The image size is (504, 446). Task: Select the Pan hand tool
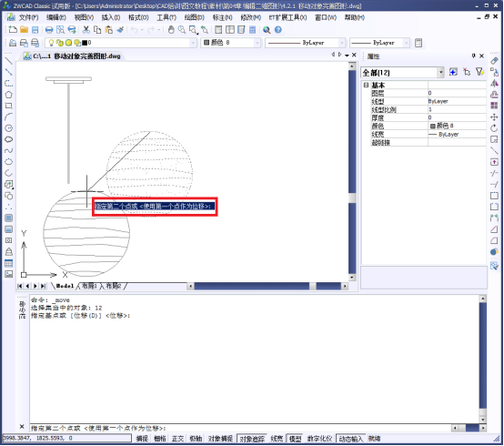click(x=171, y=30)
